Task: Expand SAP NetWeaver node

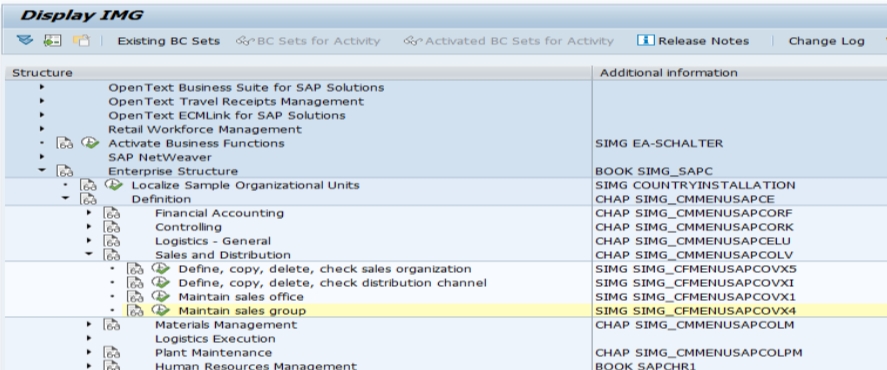Action: 42,157
